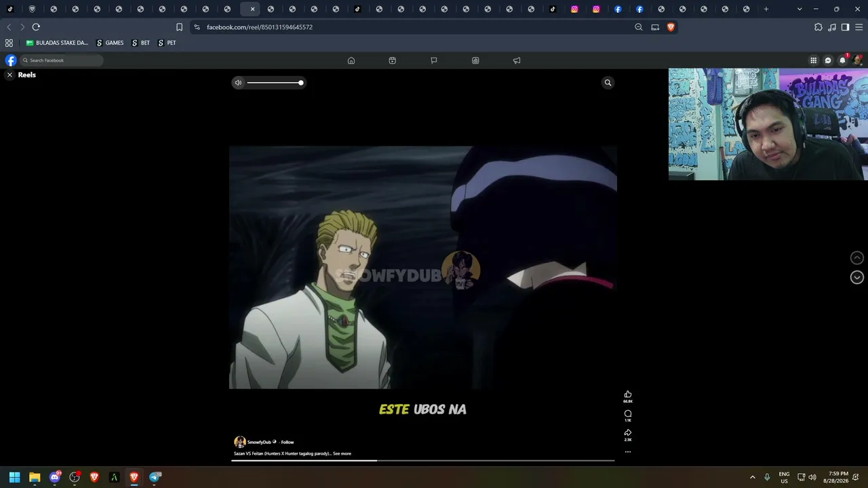Search reels with magnifier icon
The image size is (868, 488).
(x=608, y=83)
